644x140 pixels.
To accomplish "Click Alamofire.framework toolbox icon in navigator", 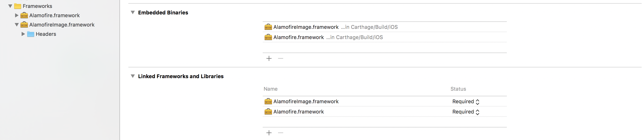I will point(24,15).
